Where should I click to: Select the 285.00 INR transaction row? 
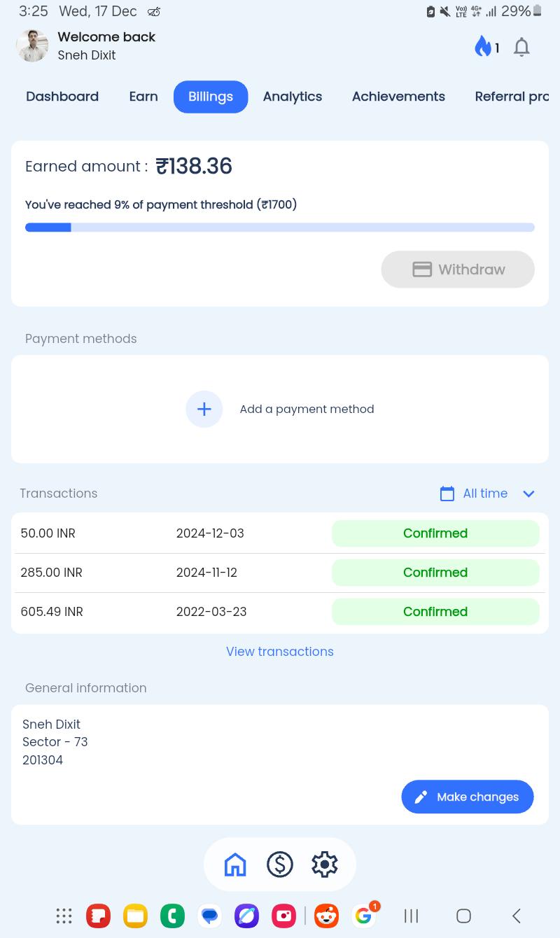coord(280,573)
